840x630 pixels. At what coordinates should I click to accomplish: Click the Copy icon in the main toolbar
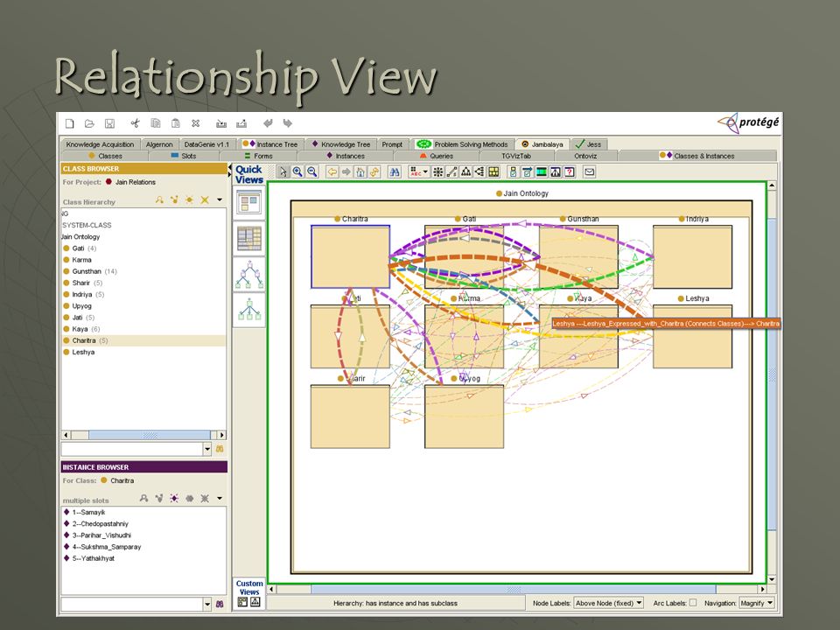[156, 123]
